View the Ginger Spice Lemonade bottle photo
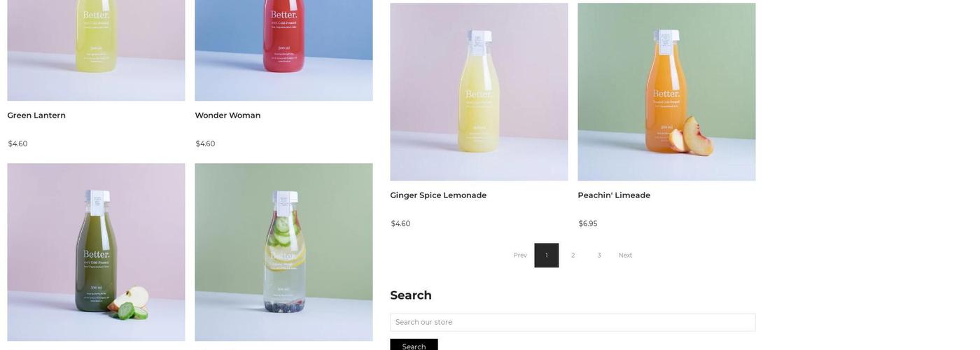 479,92
